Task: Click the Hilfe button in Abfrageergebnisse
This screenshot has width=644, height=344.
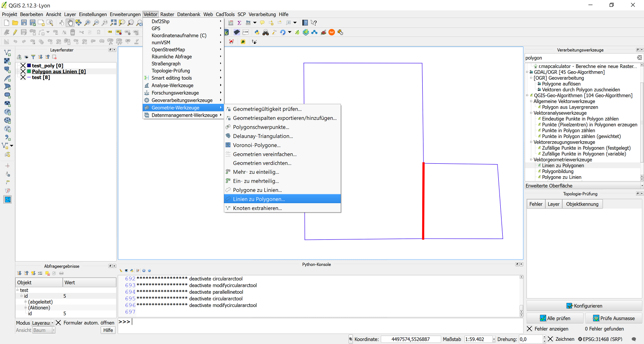Action: (x=108, y=330)
